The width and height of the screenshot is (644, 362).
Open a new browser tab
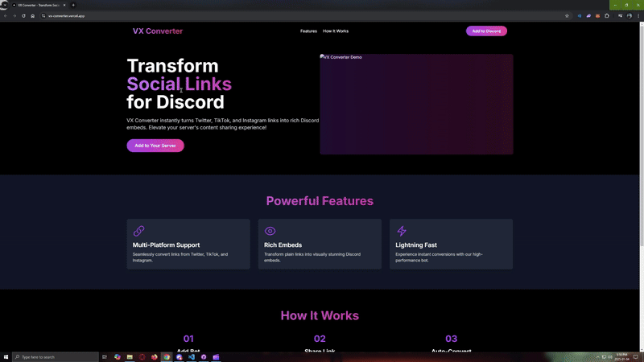tap(73, 5)
